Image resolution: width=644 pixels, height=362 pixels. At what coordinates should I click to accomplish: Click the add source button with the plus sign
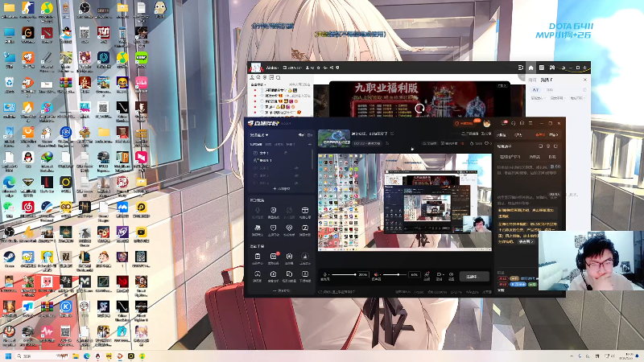[281, 189]
